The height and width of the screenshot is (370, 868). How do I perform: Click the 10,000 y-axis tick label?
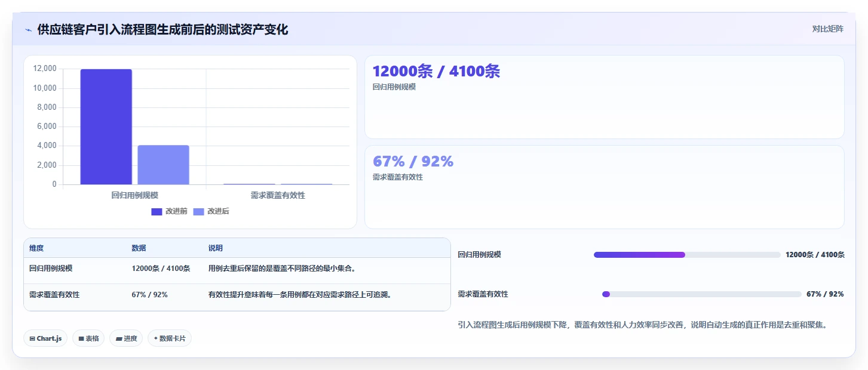click(x=45, y=88)
